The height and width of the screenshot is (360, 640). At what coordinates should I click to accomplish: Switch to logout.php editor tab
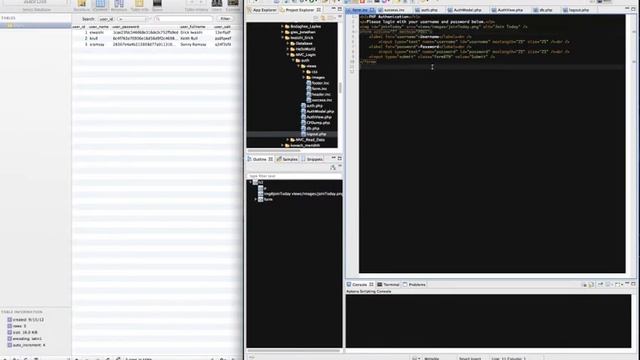coord(576,10)
